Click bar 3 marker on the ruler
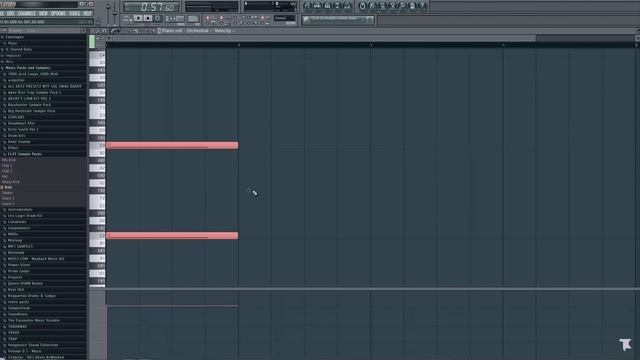 coord(371,44)
